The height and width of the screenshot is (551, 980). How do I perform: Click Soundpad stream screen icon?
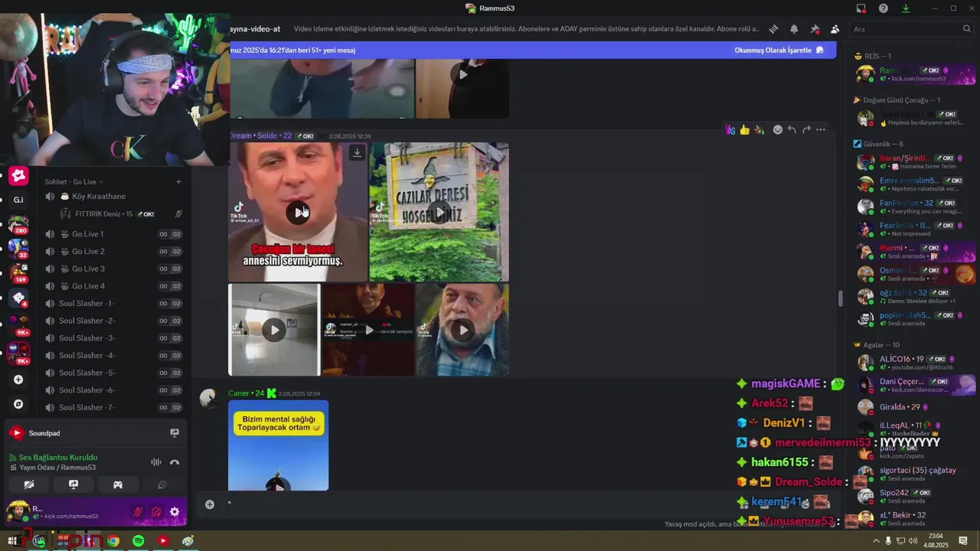(175, 433)
